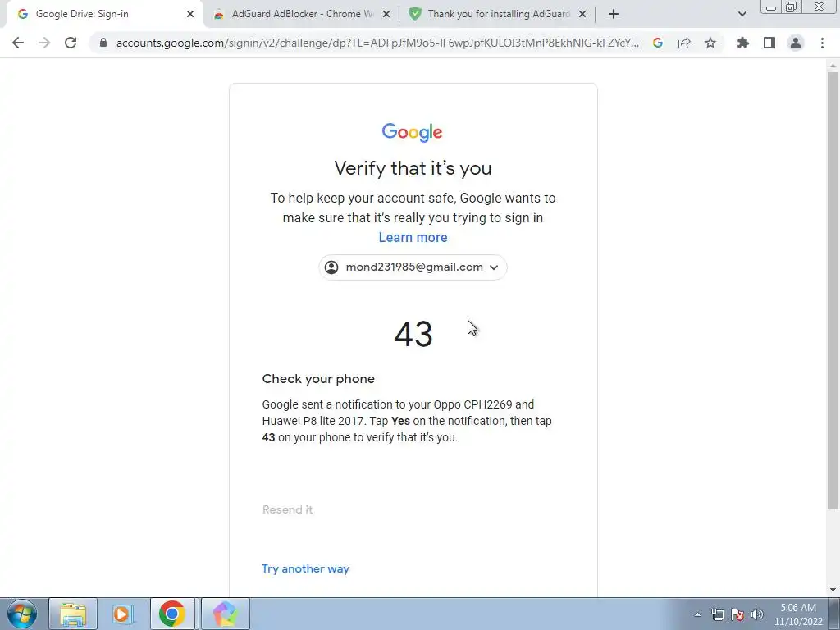Screen dimensions: 840x630
Task: Click the scrollbar down arrow
Action: coord(833,590)
